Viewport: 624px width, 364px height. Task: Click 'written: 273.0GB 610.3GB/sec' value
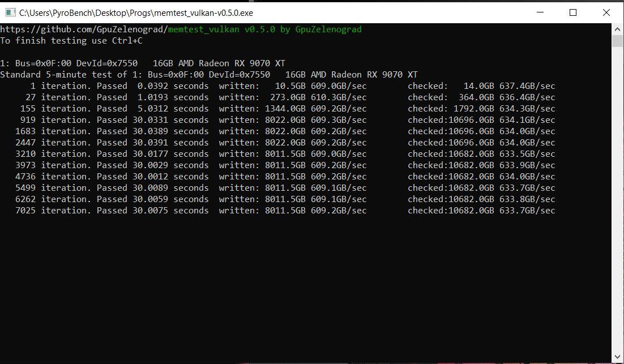click(x=293, y=97)
